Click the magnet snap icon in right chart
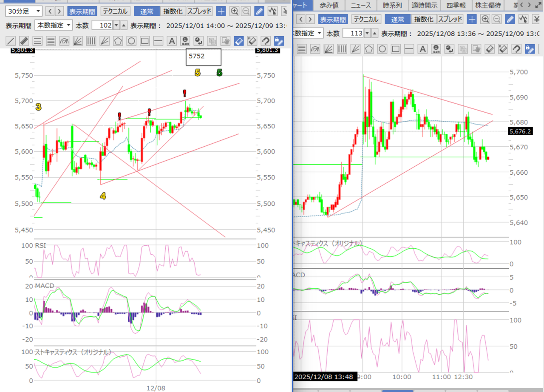The width and height of the screenshot is (544, 392). pyautogui.click(x=516, y=49)
